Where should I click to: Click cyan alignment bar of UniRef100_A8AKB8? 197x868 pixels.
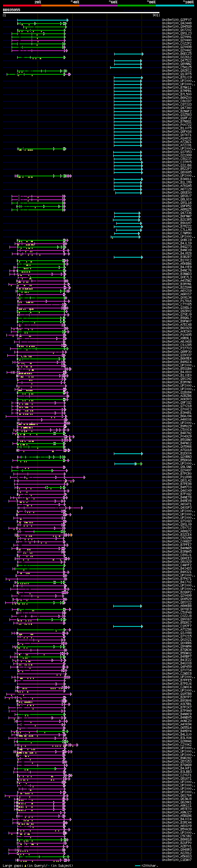(128, 606)
